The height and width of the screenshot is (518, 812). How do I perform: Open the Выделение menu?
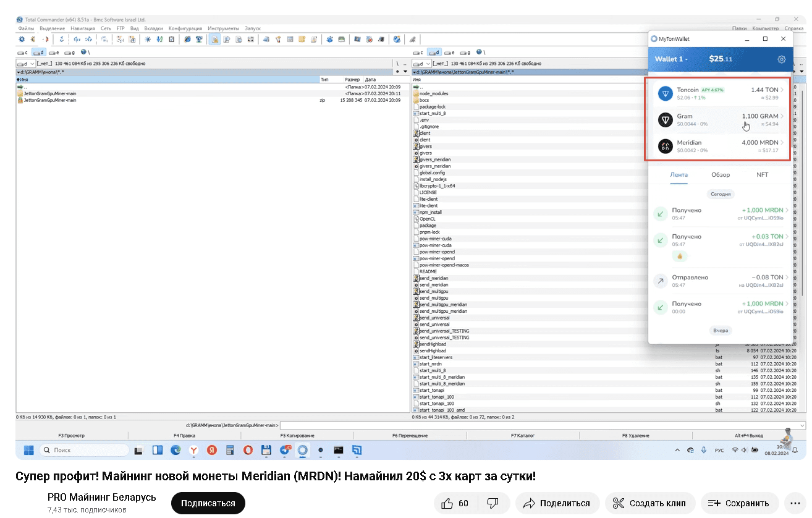point(53,28)
